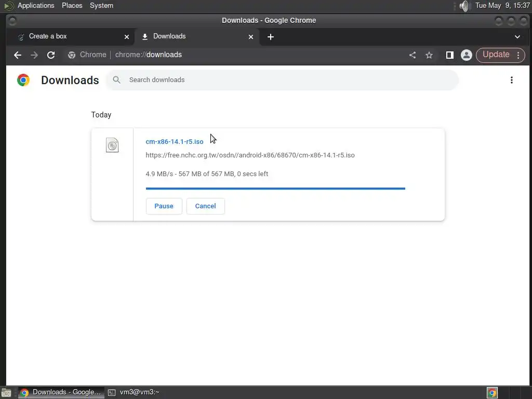Click the ISO disc file icon
The width and height of the screenshot is (532, 399).
112,145
